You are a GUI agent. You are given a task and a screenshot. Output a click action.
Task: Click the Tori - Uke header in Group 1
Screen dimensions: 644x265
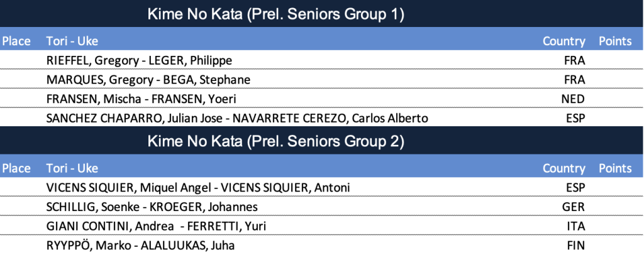(x=72, y=41)
